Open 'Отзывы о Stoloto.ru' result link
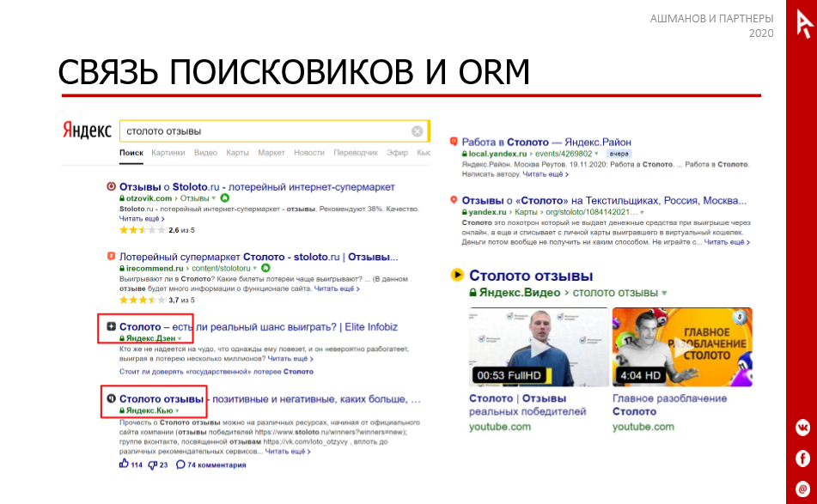Screen dimensions: 817x504 tap(257, 187)
